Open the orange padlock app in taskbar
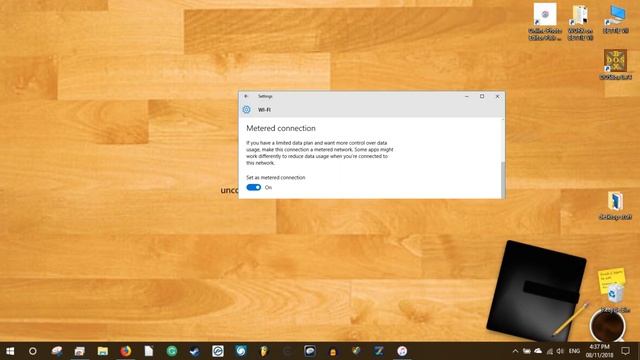The width and height of the screenshot is (640, 360). (333, 351)
